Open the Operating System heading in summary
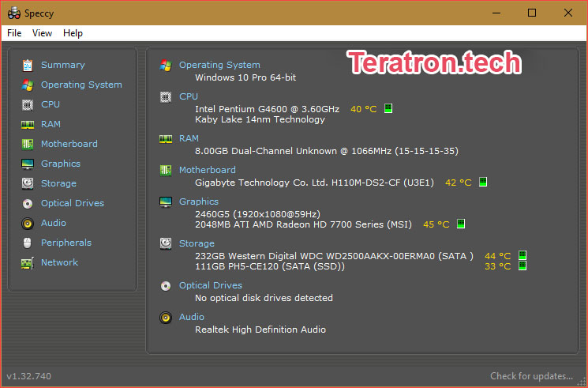 pyautogui.click(x=219, y=65)
